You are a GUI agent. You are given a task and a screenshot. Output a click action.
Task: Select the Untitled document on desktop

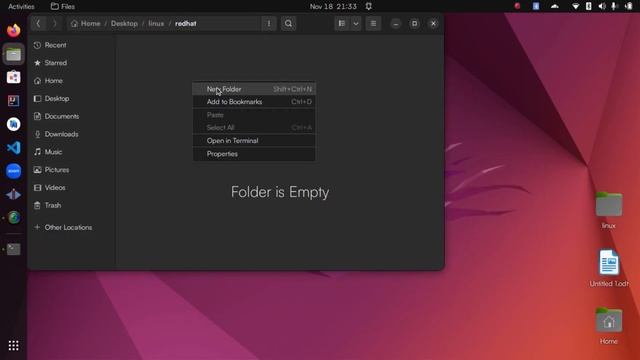pos(609,268)
